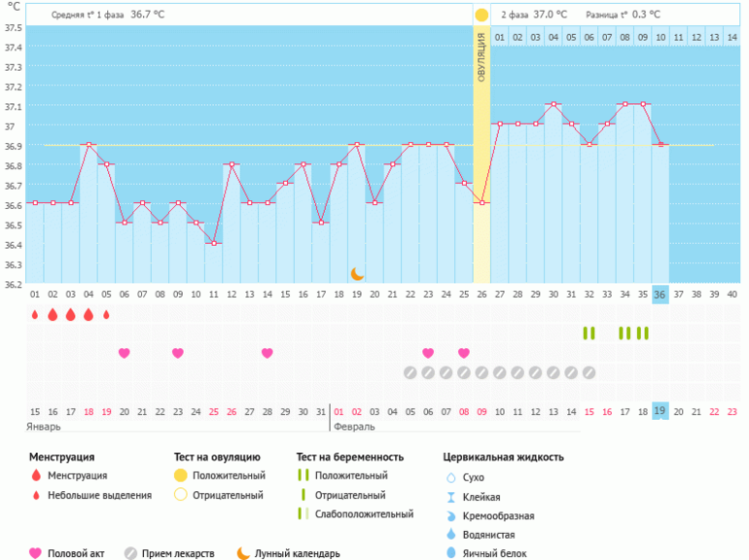This screenshot has height=560, width=749.
Task: Select the highlighted cycle day 36 cell
Action: coord(660,295)
